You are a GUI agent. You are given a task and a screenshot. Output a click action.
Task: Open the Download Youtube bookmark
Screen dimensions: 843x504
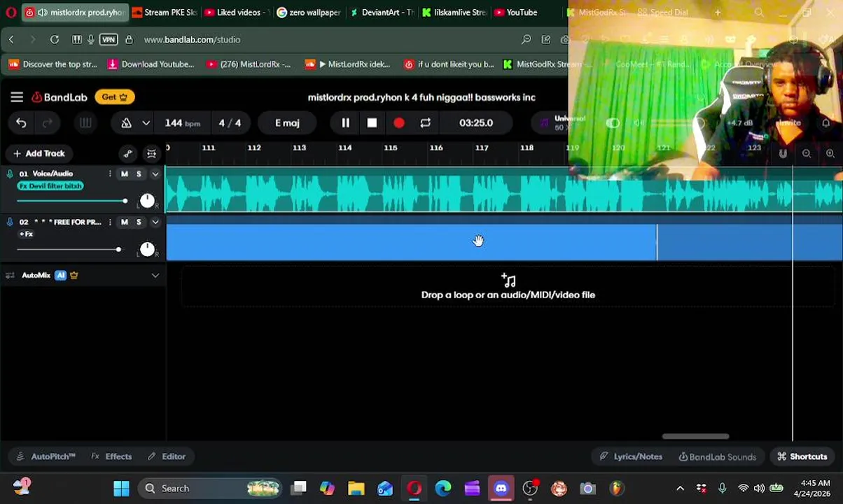(151, 64)
